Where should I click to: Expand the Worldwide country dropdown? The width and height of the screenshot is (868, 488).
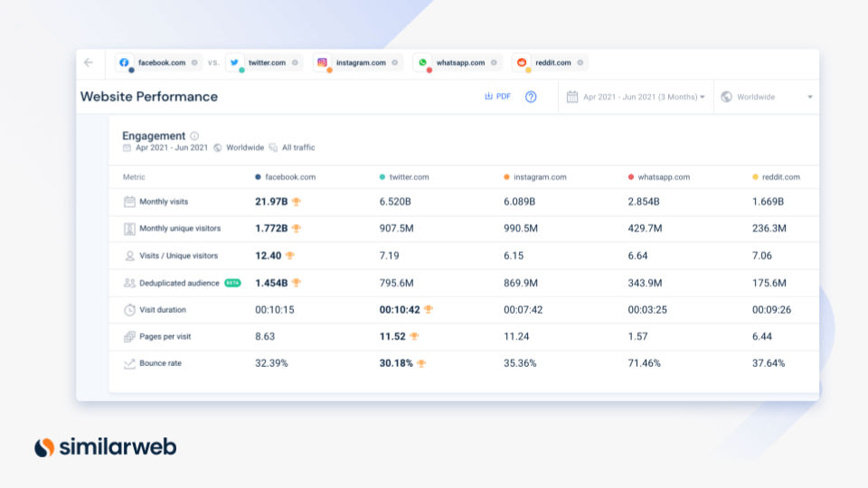coord(766,97)
